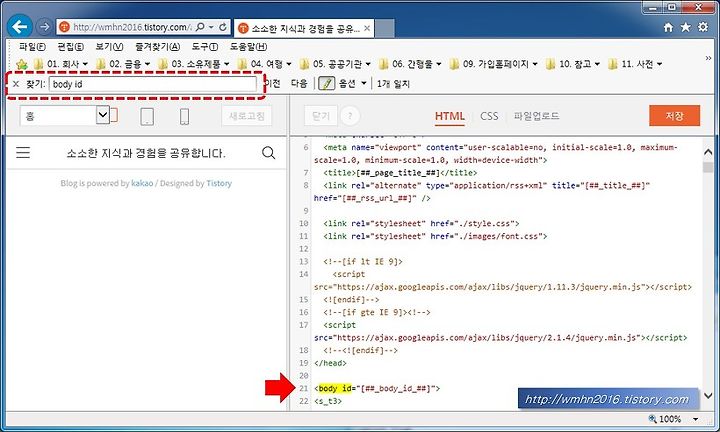Expand the 09. 가입홈페이지 favorites folder
This screenshot has height=432, width=720.
coord(494,64)
